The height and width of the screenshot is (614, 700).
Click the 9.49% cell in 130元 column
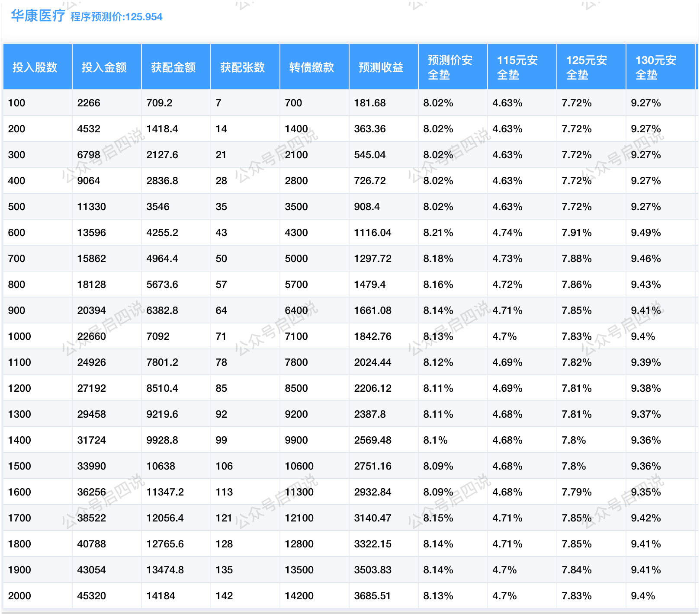click(x=646, y=233)
